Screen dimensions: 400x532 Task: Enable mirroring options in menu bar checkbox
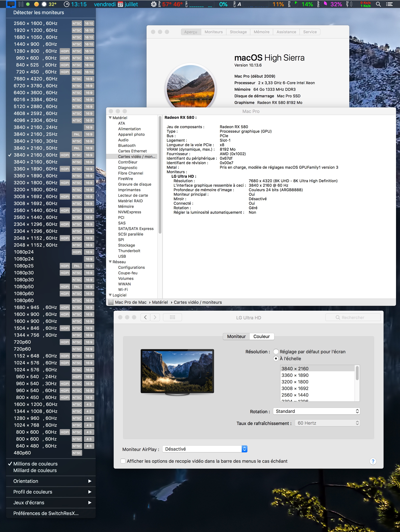[x=123, y=461]
